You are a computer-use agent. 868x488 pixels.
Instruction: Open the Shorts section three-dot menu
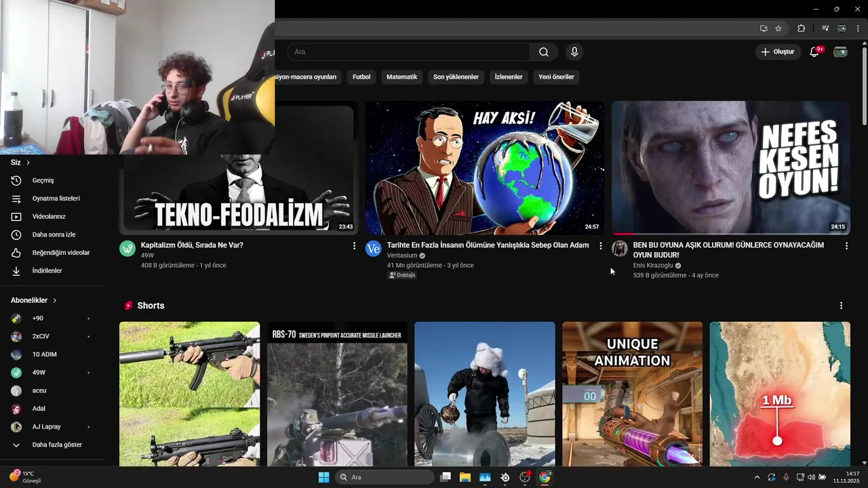842,306
